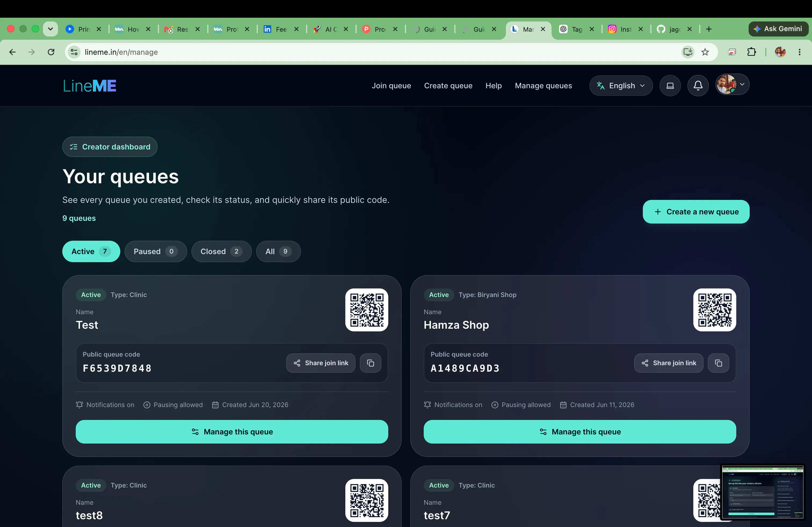Click the browser forward arrow

pos(31,52)
